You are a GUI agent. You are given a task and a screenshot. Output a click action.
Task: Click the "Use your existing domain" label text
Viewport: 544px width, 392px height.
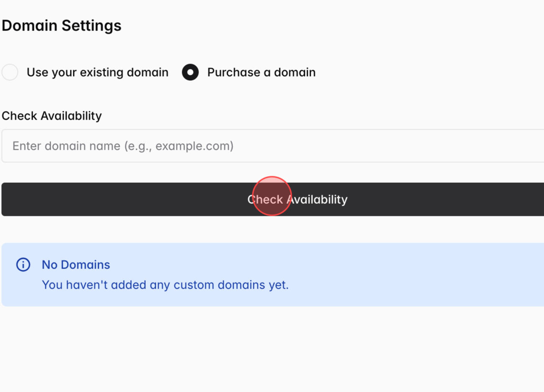coord(97,72)
